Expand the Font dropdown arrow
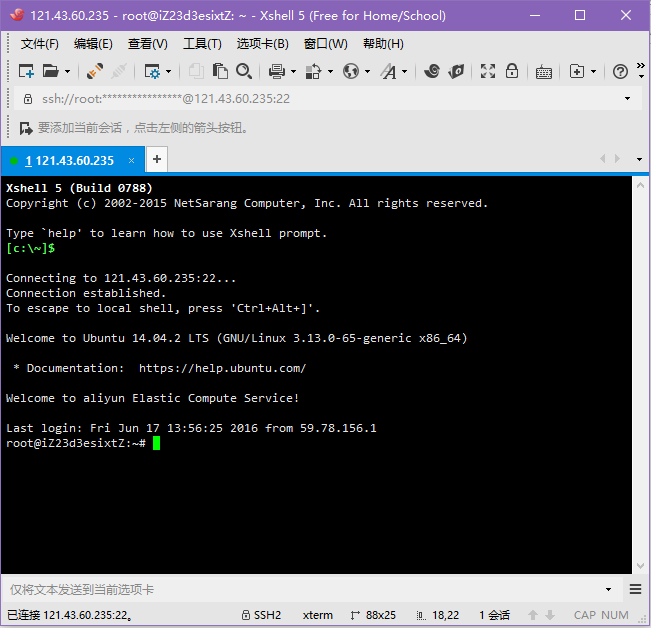This screenshot has height=628, width=651. (x=404, y=72)
